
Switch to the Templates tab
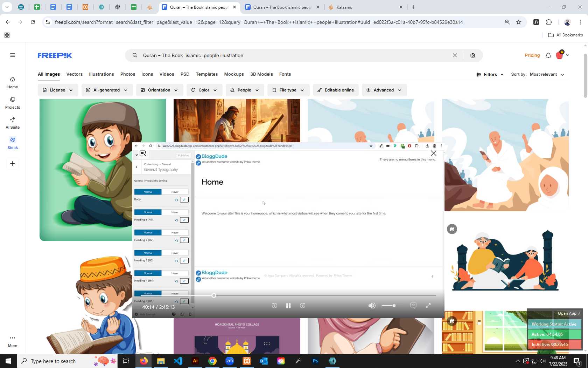coord(207,74)
